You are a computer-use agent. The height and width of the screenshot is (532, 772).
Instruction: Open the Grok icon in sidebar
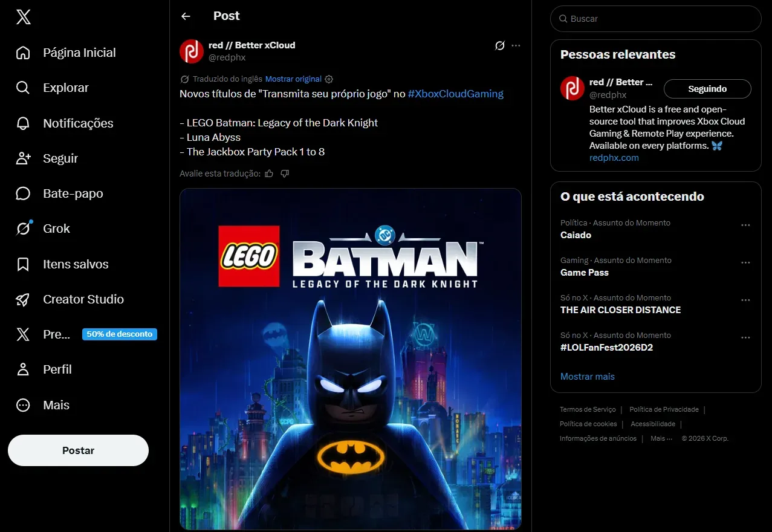tap(23, 229)
